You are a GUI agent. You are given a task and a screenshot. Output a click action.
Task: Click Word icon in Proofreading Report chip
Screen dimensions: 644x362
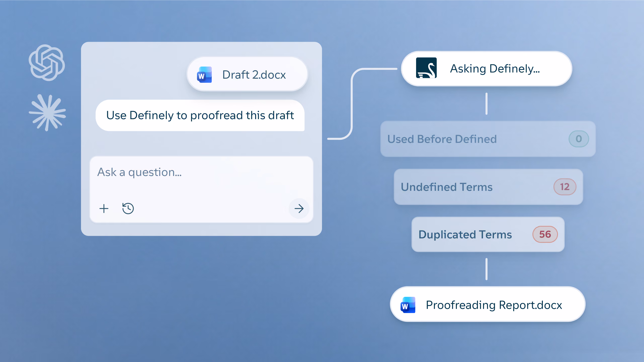[408, 305]
